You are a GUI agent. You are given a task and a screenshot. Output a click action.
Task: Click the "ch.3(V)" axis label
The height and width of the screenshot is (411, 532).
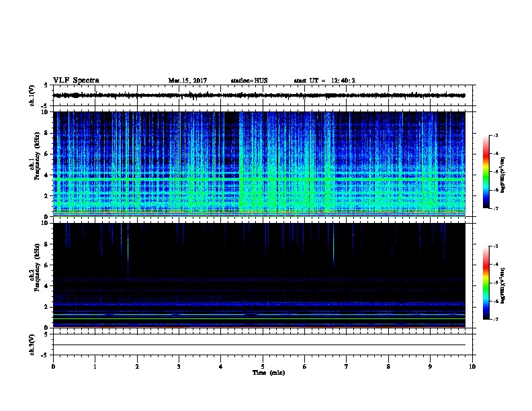click(x=32, y=345)
